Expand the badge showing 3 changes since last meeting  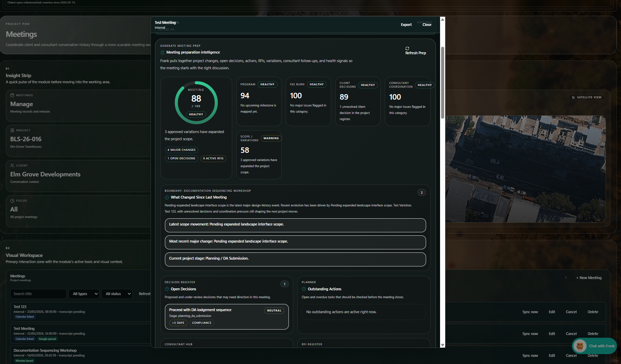(x=422, y=192)
